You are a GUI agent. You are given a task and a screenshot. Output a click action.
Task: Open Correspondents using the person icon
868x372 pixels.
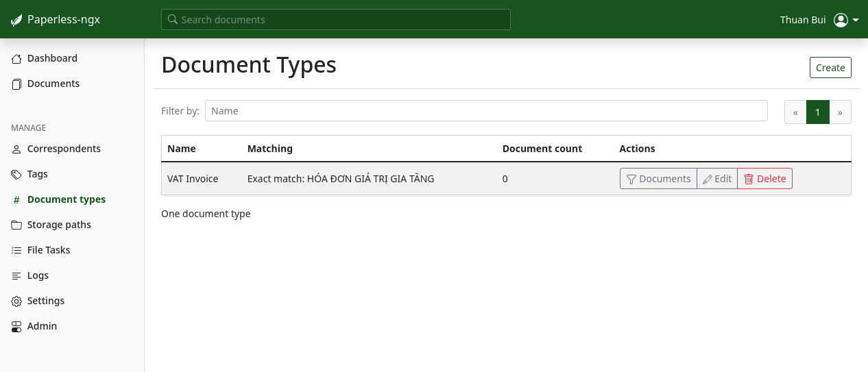(x=16, y=149)
